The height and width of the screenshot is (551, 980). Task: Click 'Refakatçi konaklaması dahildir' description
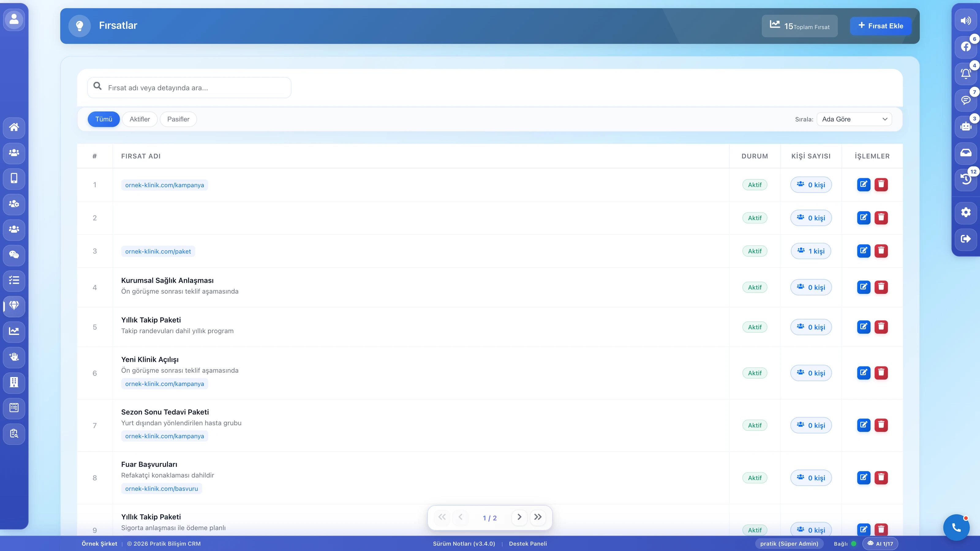coord(168,475)
